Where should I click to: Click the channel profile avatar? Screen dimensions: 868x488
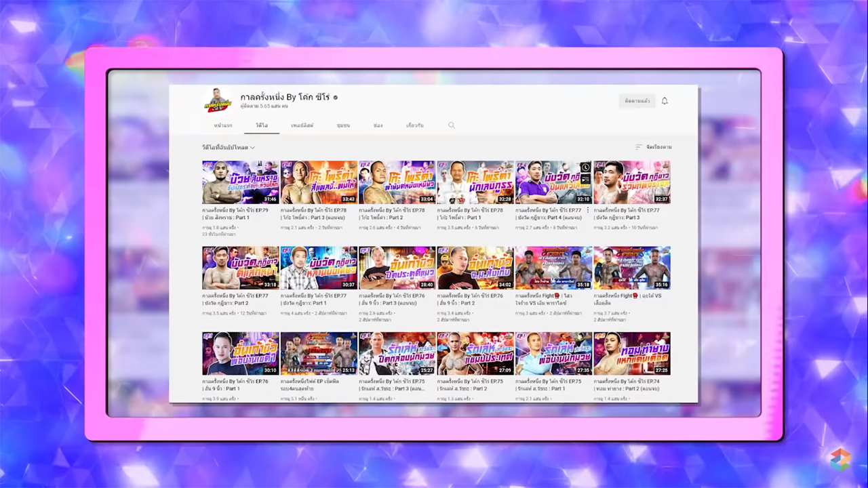click(218, 101)
